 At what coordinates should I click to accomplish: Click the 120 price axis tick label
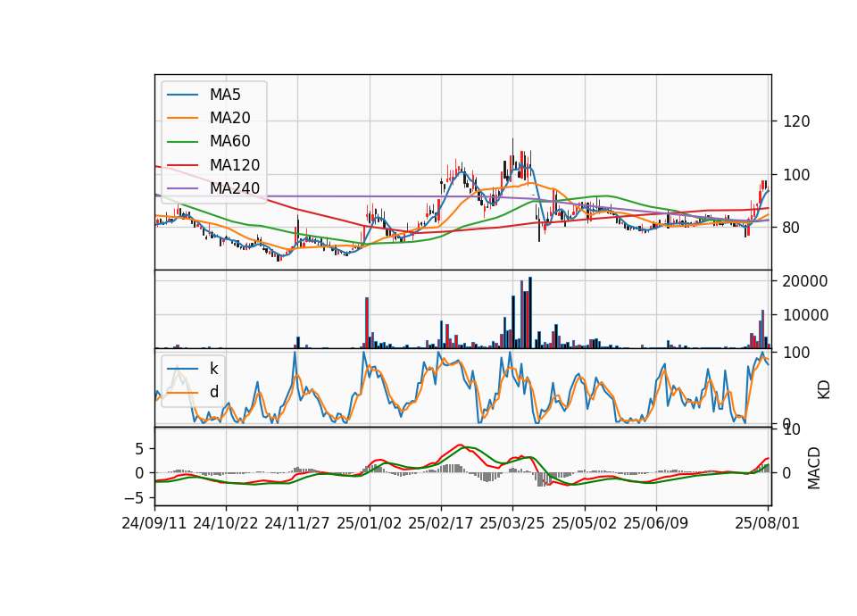(x=797, y=121)
